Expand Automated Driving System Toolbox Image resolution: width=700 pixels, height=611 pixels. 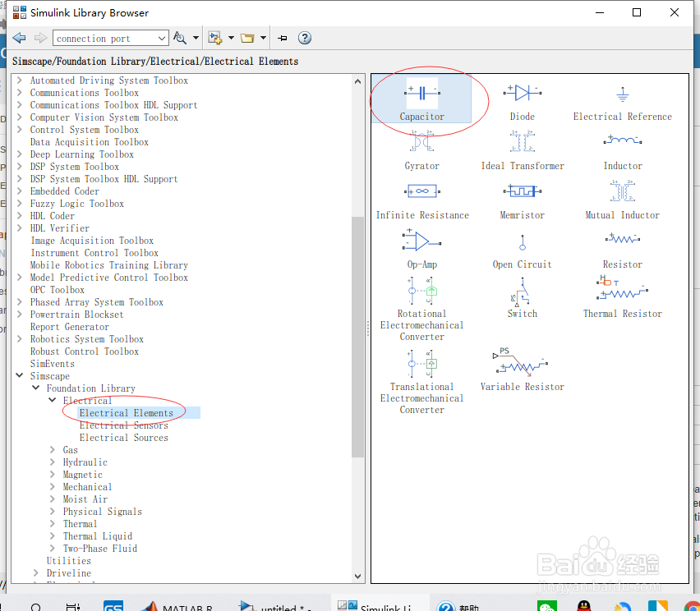20,80
